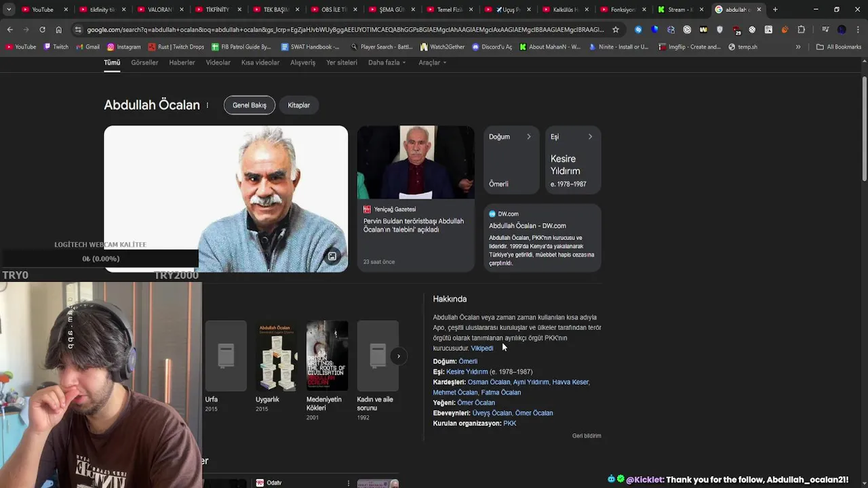Open the QR code extension icon
This screenshot has height=488, width=868.
point(768,30)
